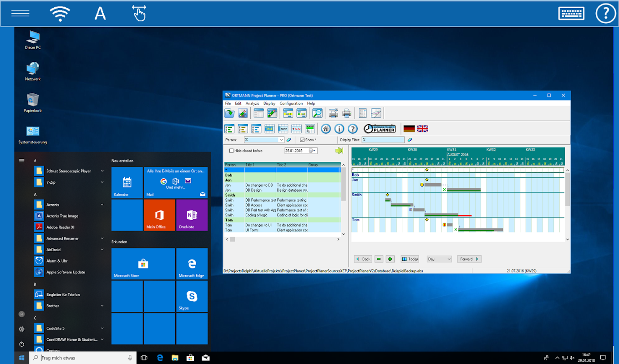The image size is (619, 364).
Task: Toggle the Show * checkbox
Action: pos(302,140)
